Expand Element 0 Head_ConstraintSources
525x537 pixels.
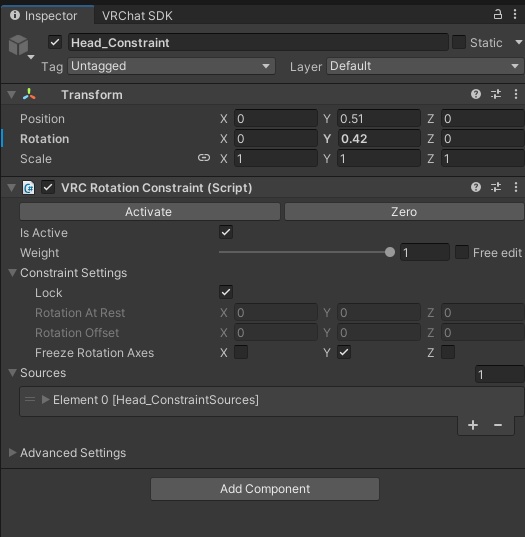click(x=46, y=399)
